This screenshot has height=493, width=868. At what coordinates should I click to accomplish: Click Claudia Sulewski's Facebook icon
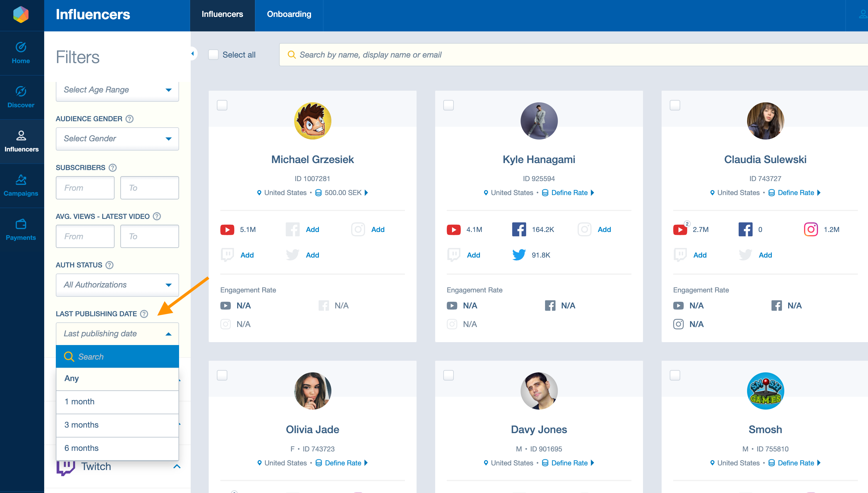click(x=745, y=229)
